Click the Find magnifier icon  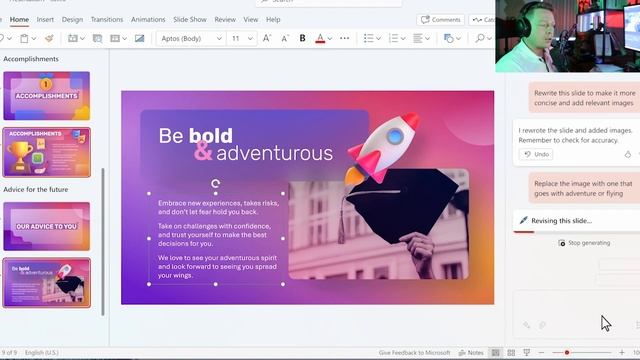(x=480, y=38)
